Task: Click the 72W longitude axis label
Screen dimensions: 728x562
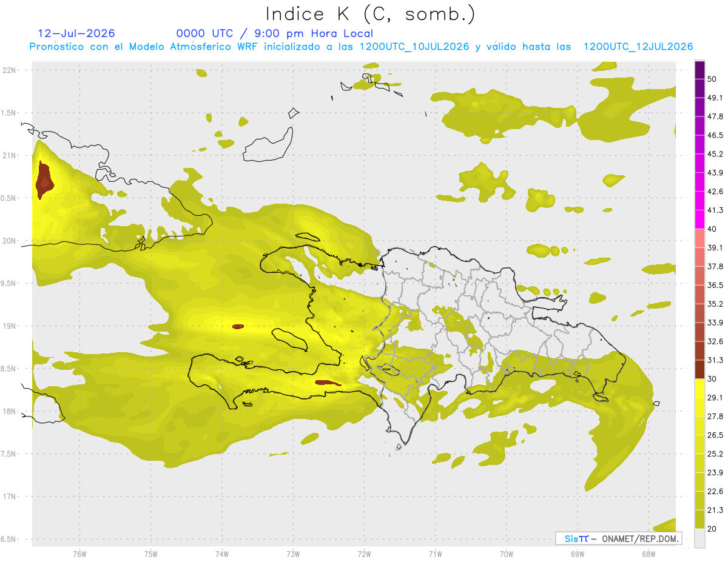Action: [364, 554]
